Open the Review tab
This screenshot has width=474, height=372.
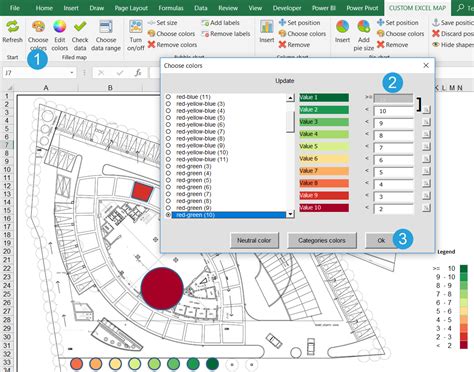tap(228, 8)
